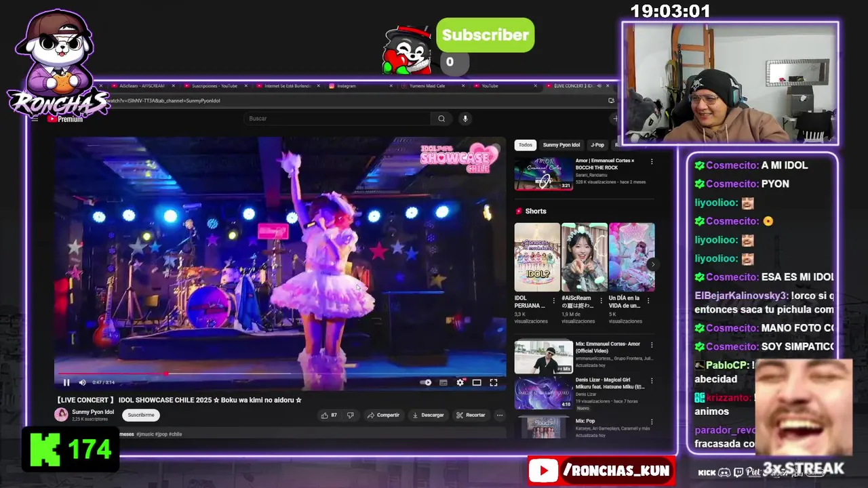This screenshot has height=488, width=868.
Task: Open video player settings gear
Action: point(460,382)
